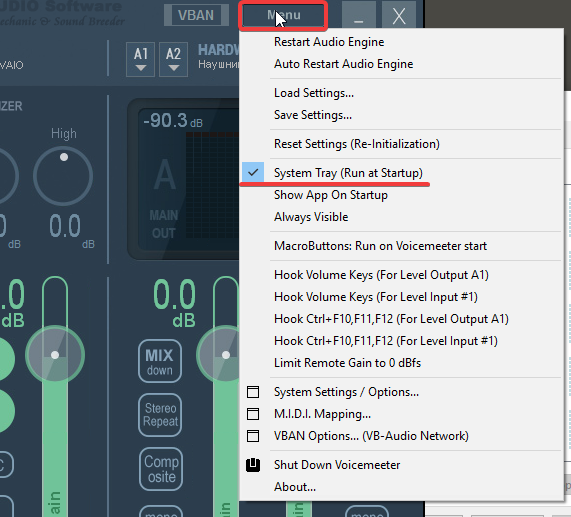Select the Stereo Repeat mode button
Image resolution: width=571 pixels, height=517 pixels.
pos(160,415)
